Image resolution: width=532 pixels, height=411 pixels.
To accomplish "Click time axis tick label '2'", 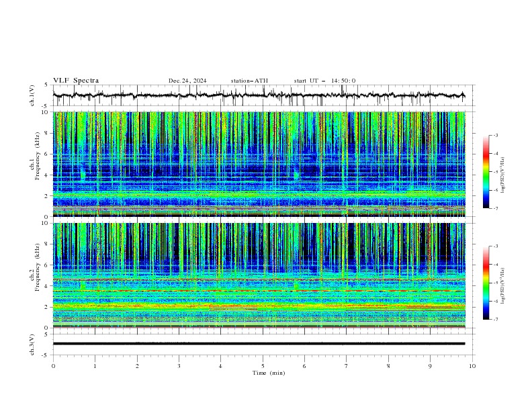I will tap(137, 366).
